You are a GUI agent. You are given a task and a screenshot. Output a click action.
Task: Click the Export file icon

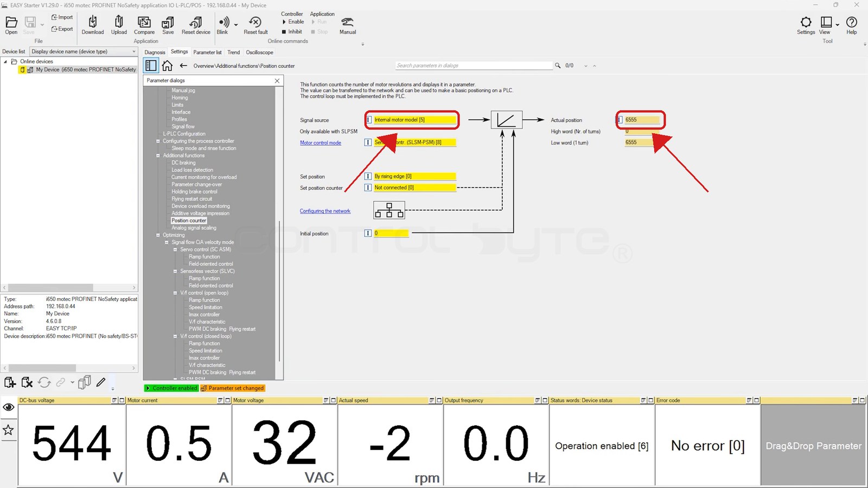pyautogui.click(x=62, y=29)
